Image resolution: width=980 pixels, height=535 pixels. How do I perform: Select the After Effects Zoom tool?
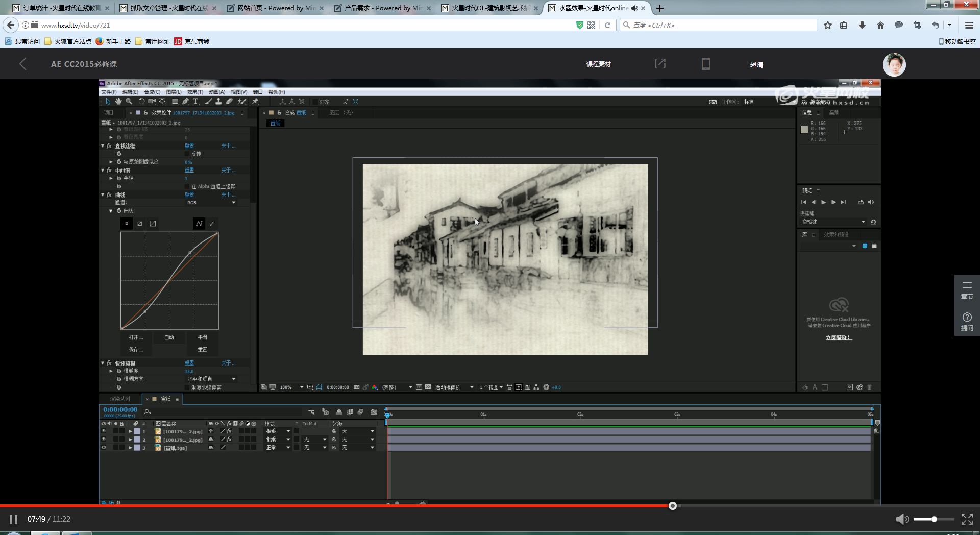129,101
